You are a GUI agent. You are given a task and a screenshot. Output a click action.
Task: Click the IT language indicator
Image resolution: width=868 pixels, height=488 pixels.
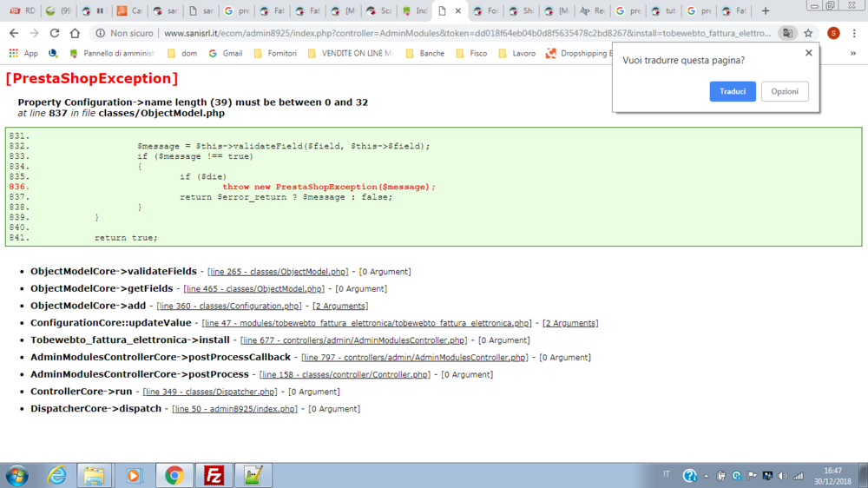[x=667, y=474]
